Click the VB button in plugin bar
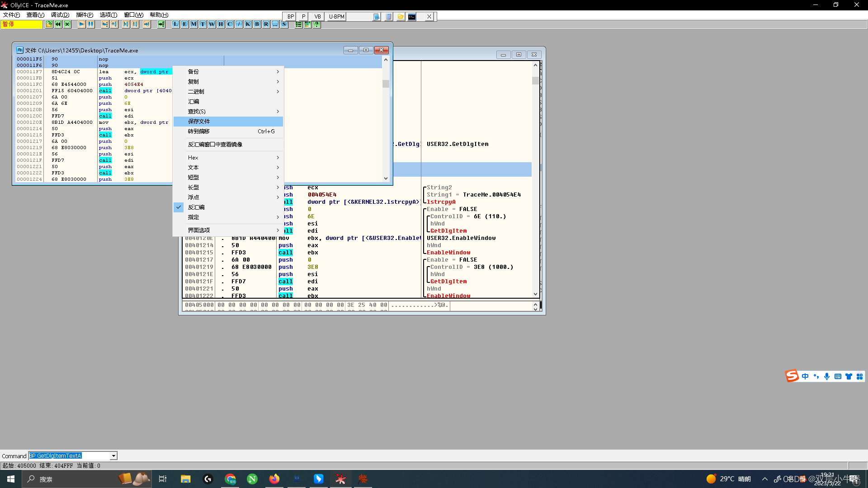The image size is (868, 488). (317, 17)
